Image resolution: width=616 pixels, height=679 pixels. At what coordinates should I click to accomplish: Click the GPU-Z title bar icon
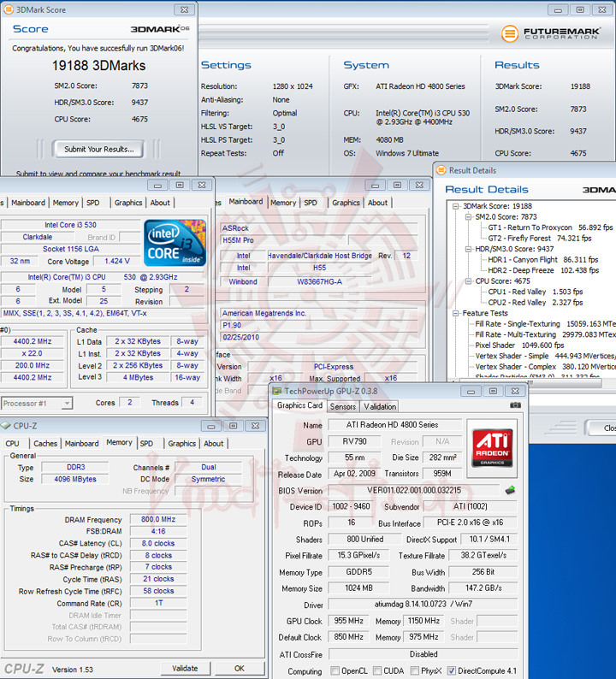276,391
